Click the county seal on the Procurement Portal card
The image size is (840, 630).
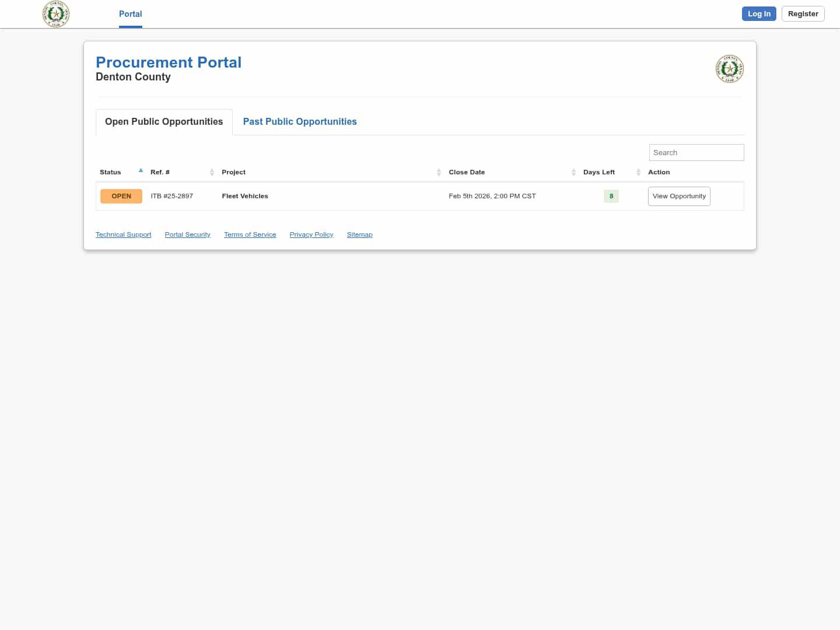pyautogui.click(x=729, y=68)
